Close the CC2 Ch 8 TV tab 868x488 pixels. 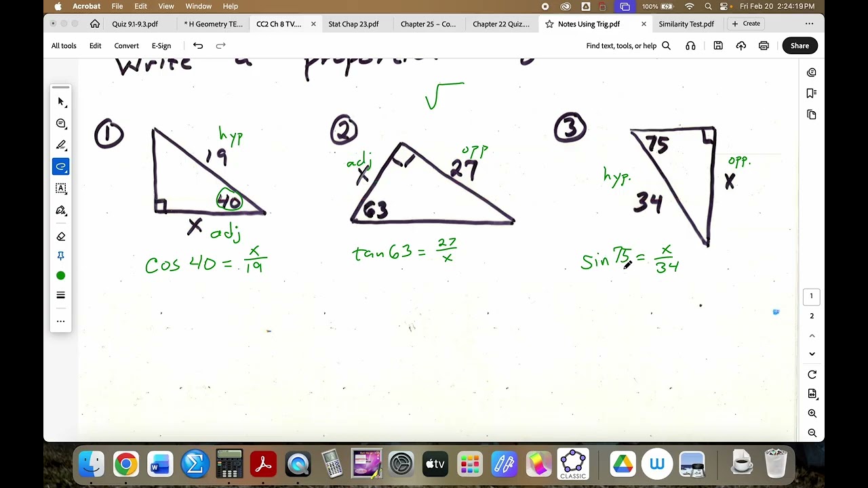[313, 24]
